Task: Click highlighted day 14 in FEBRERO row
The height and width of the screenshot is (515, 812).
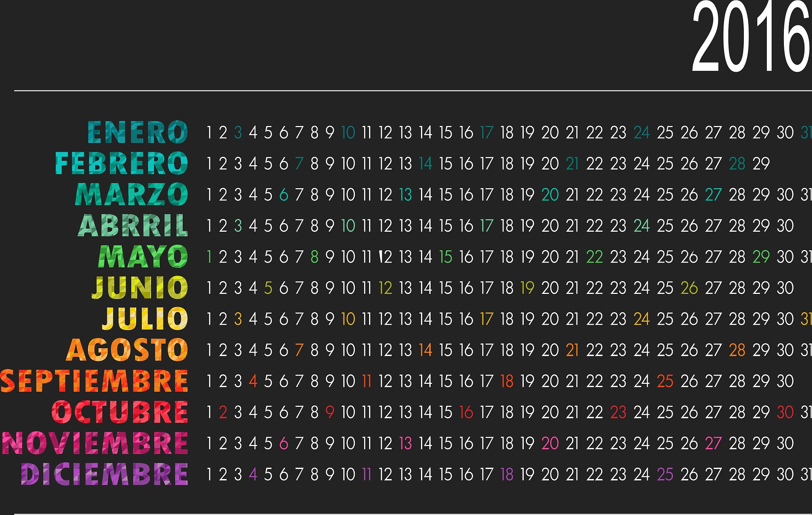Action: pyautogui.click(x=425, y=164)
